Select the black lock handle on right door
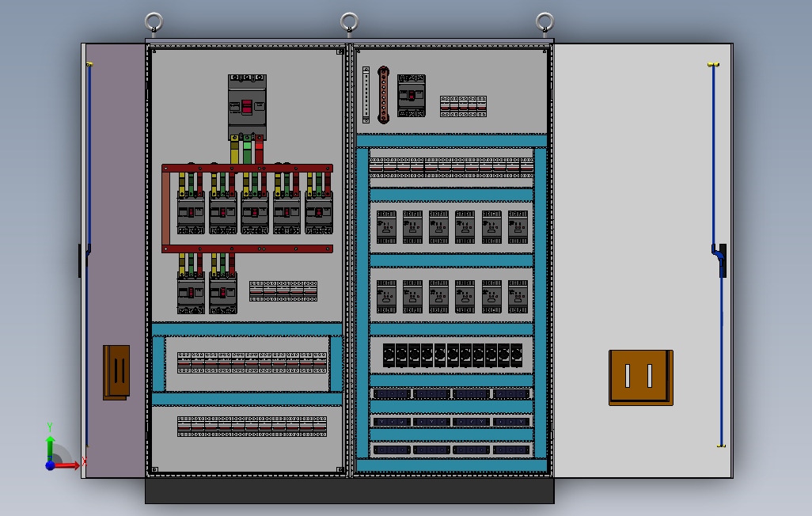 [723, 260]
